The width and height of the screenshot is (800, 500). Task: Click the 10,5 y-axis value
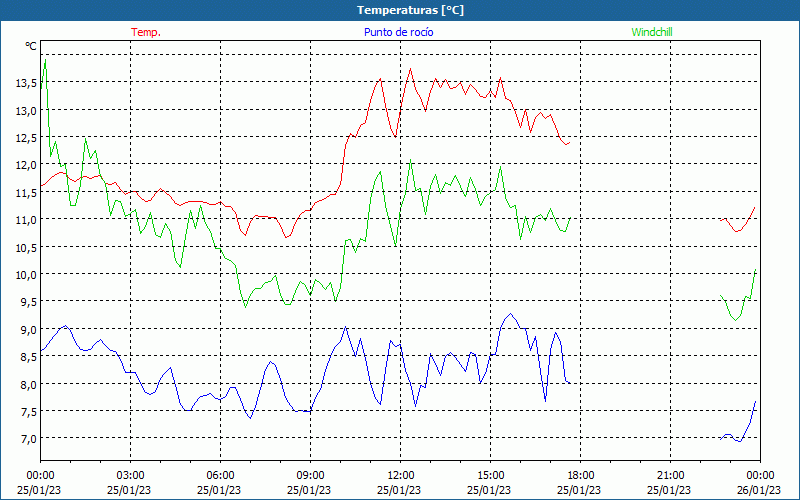point(26,247)
